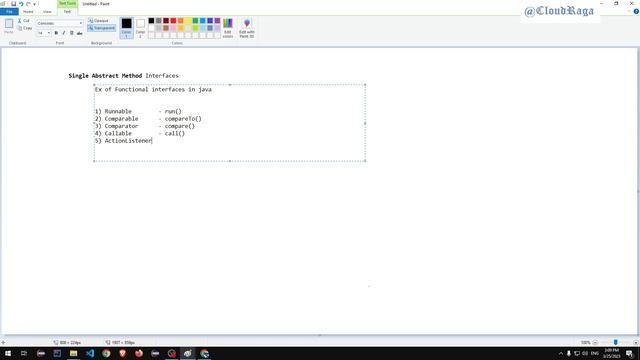Click the microphone tray icon
This screenshot has width=640, height=360.
569,353
